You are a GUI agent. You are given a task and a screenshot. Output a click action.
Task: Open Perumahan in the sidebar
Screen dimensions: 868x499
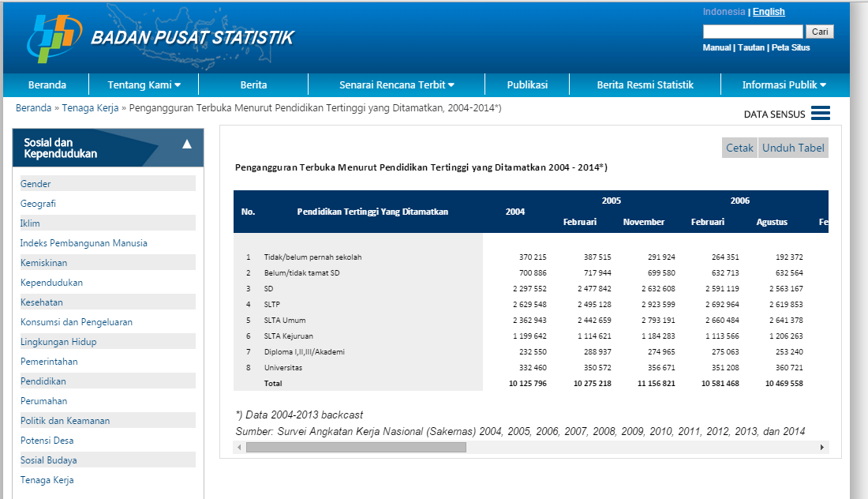tap(43, 401)
